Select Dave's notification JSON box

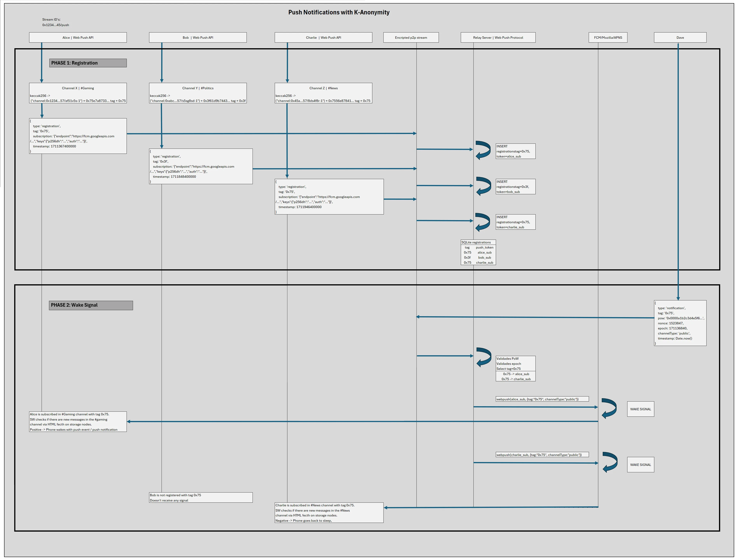pos(680,323)
